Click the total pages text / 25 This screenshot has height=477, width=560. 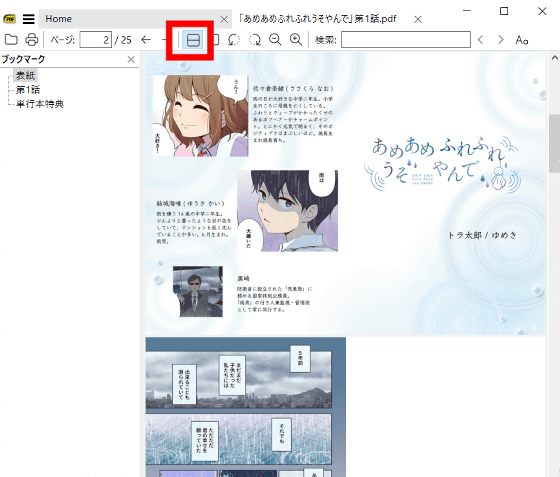[x=123, y=40]
